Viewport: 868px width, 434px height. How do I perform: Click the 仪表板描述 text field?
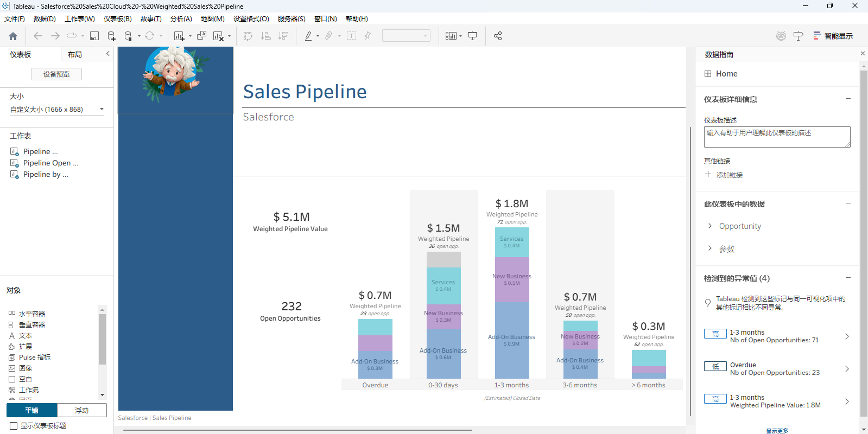pyautogui.click(x=777, y=137)
